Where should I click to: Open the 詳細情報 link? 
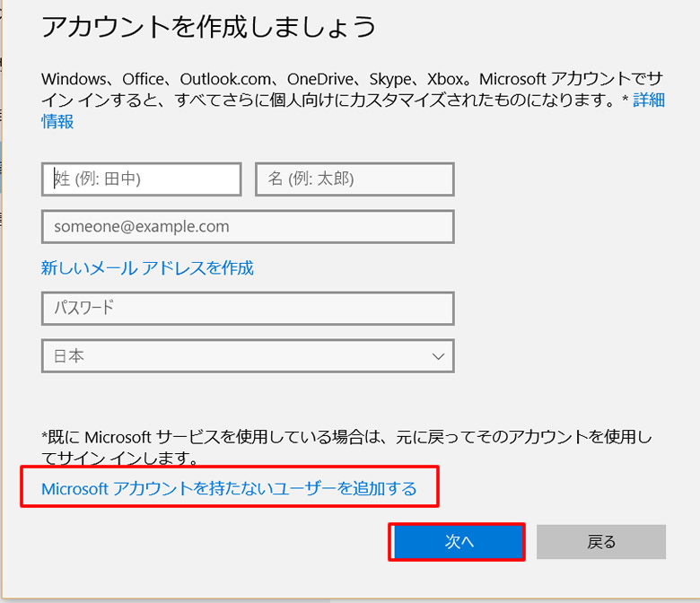649,100
